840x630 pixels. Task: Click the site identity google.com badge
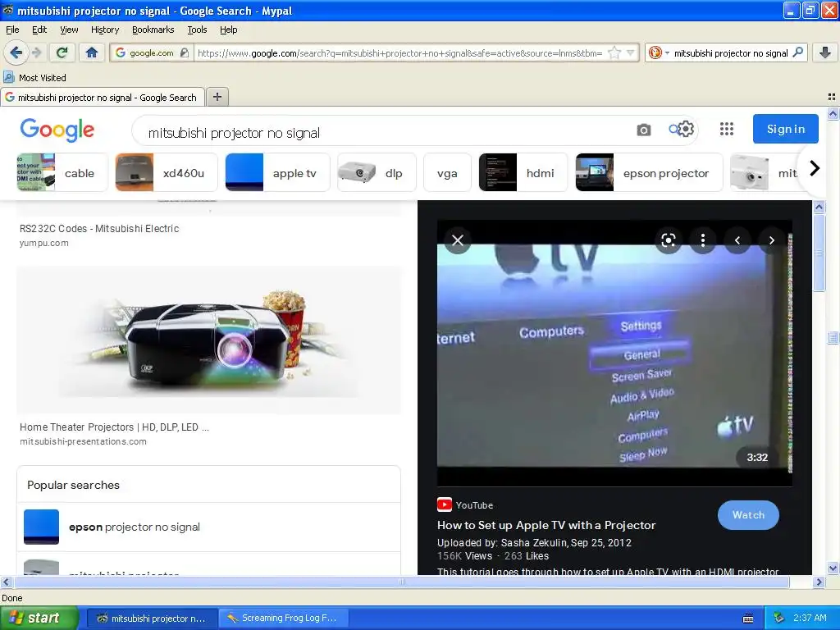coord(152,53)
